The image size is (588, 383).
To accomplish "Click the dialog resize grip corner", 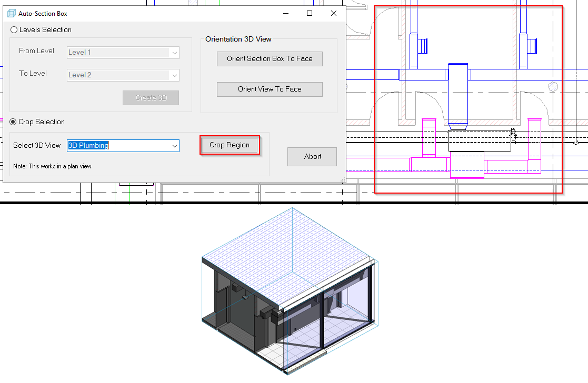I will tap(342, 180).
